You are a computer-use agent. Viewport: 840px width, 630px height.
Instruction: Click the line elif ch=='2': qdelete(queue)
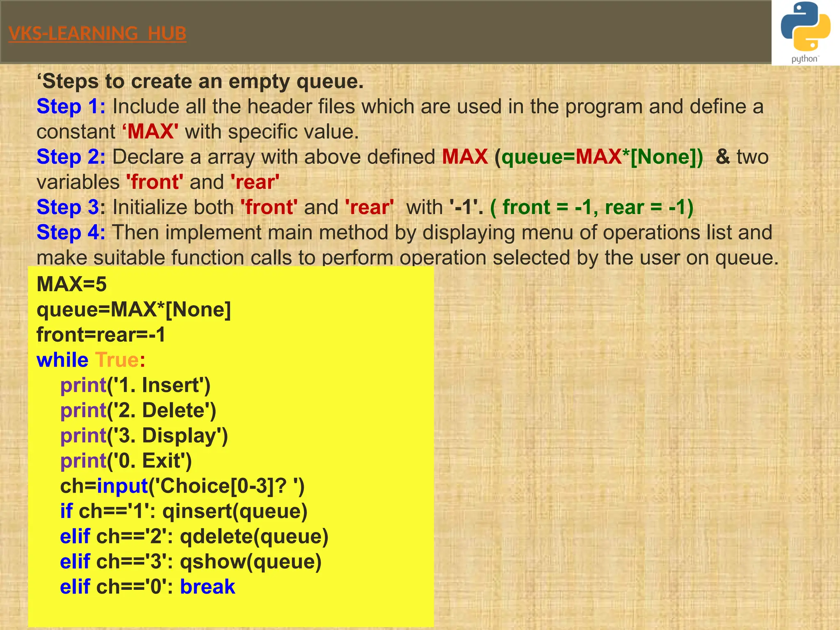tap(194, 537)
